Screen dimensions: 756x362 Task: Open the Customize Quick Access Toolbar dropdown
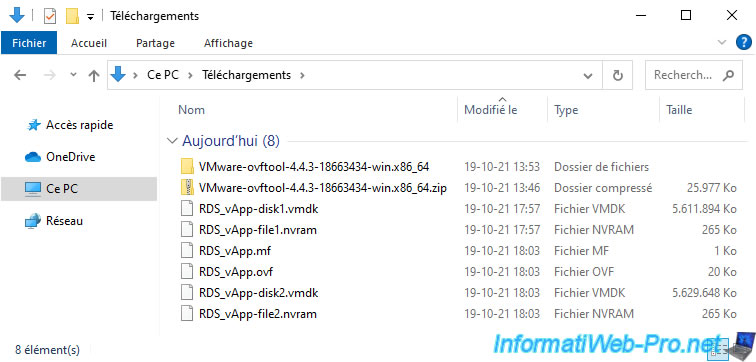coord(90,17)
